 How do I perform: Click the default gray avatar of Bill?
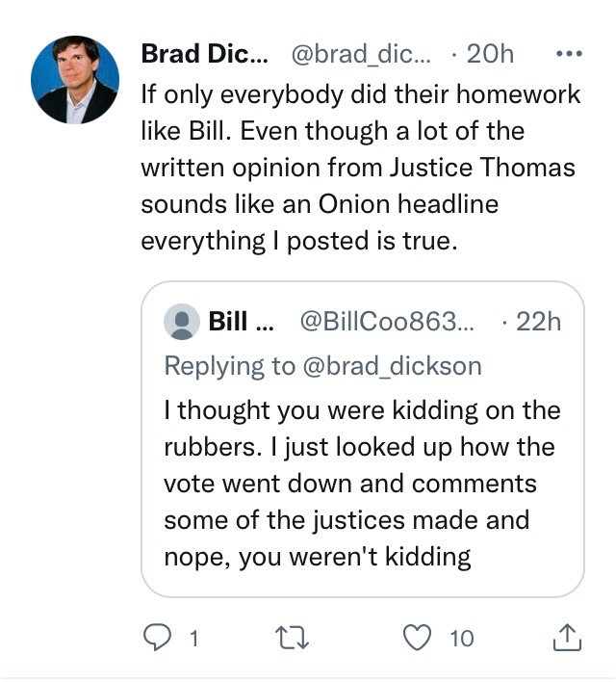(x=182, y=322)
